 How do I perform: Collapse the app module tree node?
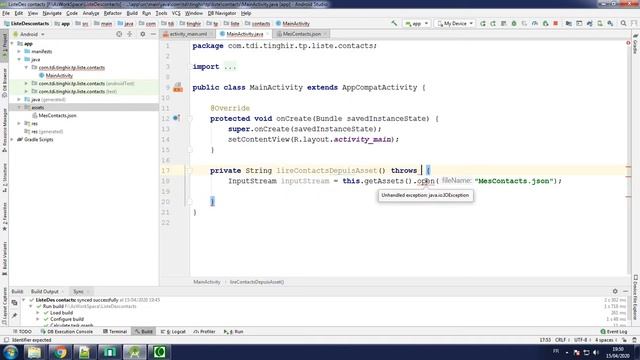pos(12,43)
